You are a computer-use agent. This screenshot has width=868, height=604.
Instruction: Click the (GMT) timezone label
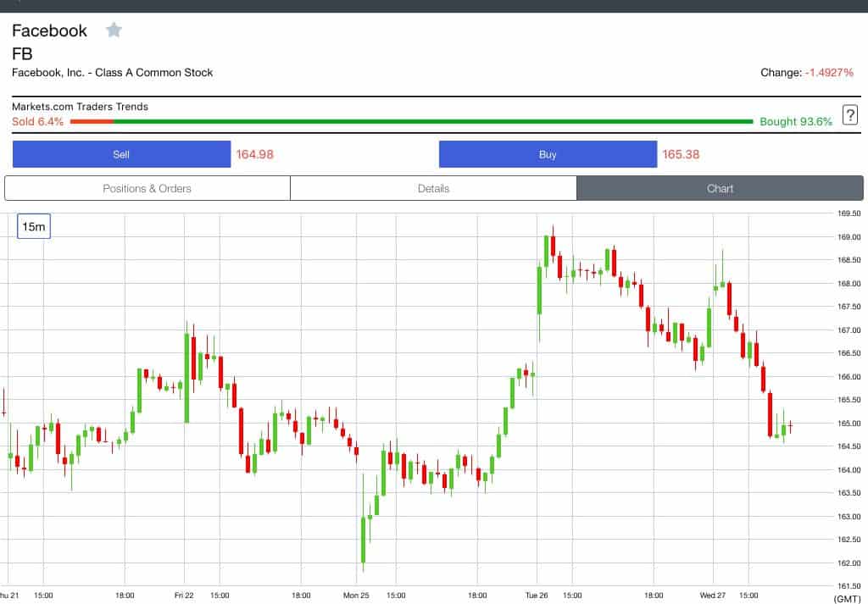coord(847,599)
